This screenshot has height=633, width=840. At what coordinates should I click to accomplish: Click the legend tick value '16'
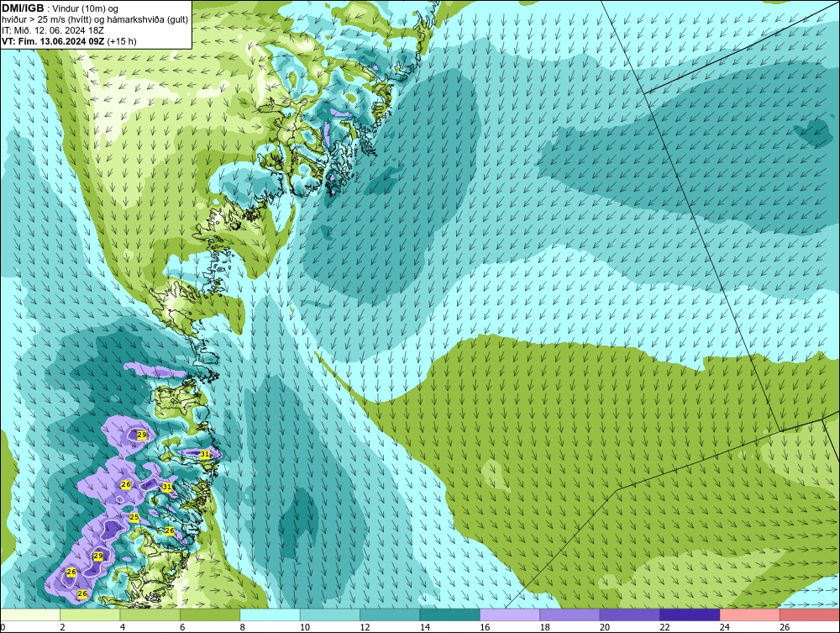(485, 627)
